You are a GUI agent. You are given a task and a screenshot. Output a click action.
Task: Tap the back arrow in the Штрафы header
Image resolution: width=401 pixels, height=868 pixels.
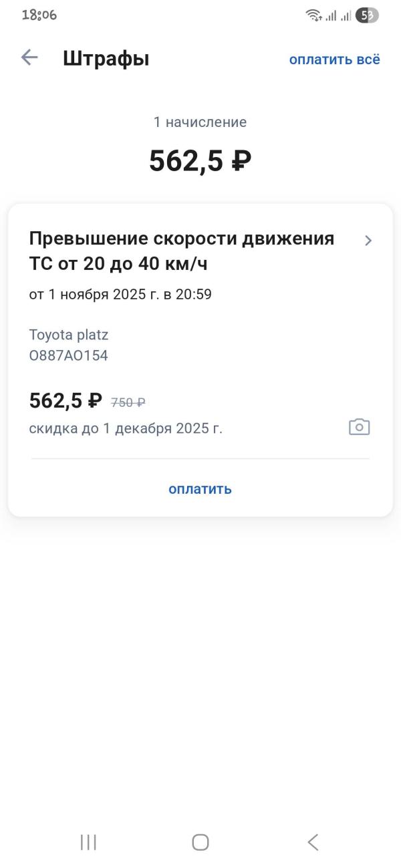(28, 58)
